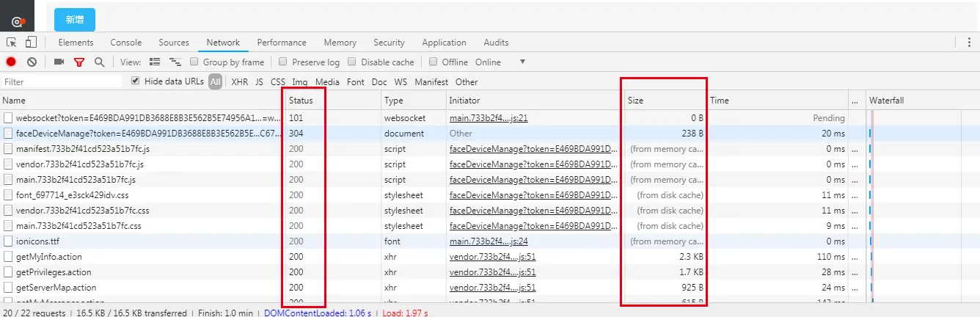Viewport: 980px width, 317px height.
Task: Open the Console tab
Action: pos(126,43)
